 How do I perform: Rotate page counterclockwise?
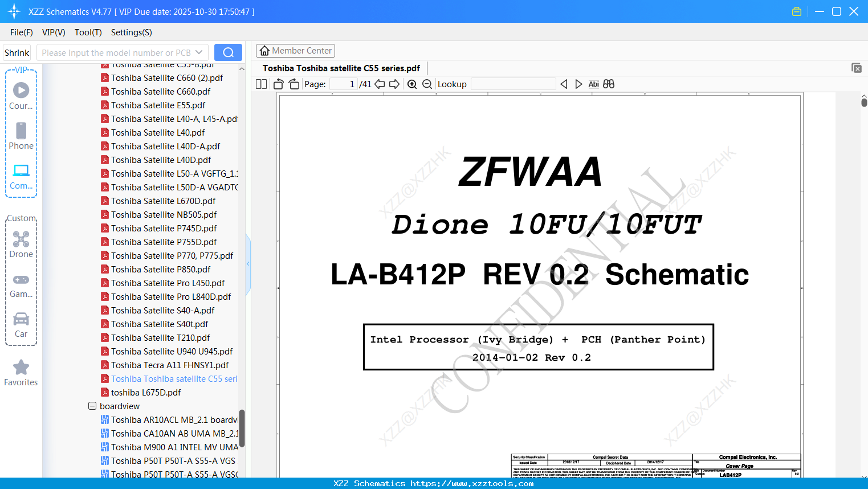click(279, 84)
